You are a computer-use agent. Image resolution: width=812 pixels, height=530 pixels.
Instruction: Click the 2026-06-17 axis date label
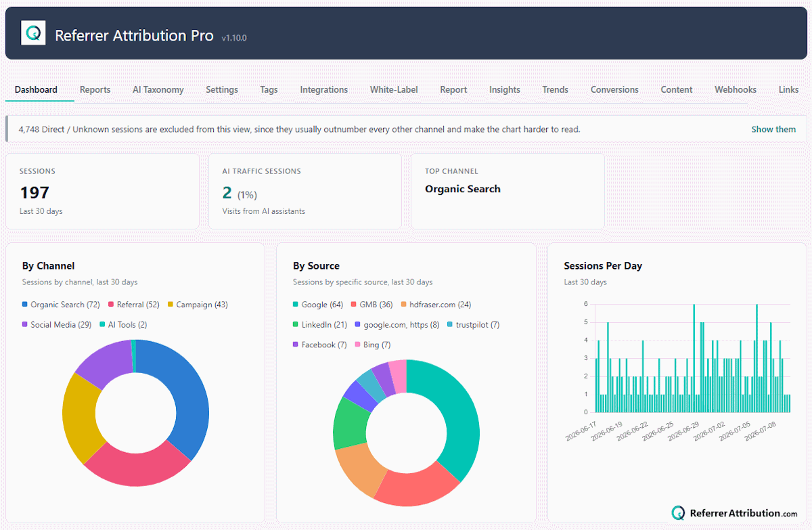tap(582, 431)
